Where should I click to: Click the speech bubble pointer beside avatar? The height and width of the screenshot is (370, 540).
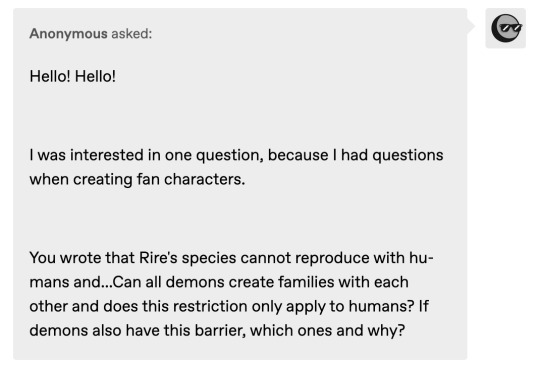pyautogui.click(x=471, y=26)
